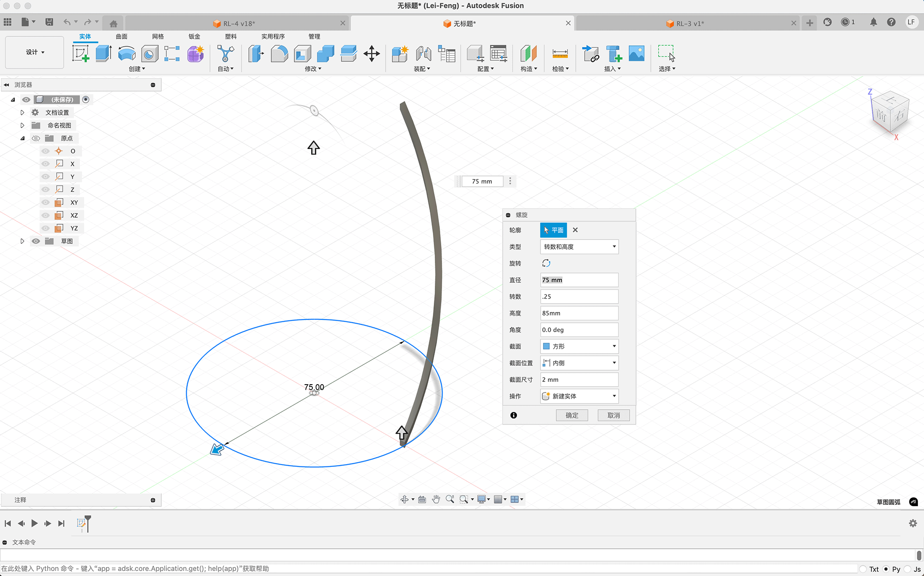This screenshot has height=576, width=924.
Task: Hide the 草图 folder
Action: coord(36,241)
